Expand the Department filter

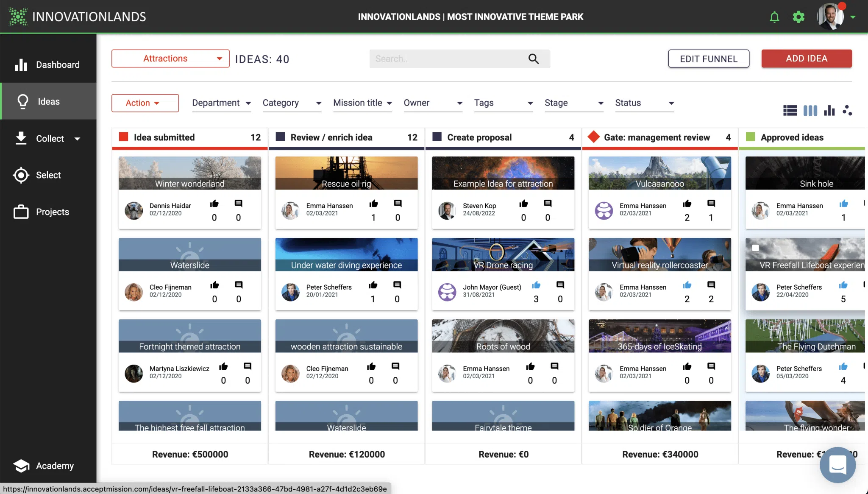tap(222, 103)
